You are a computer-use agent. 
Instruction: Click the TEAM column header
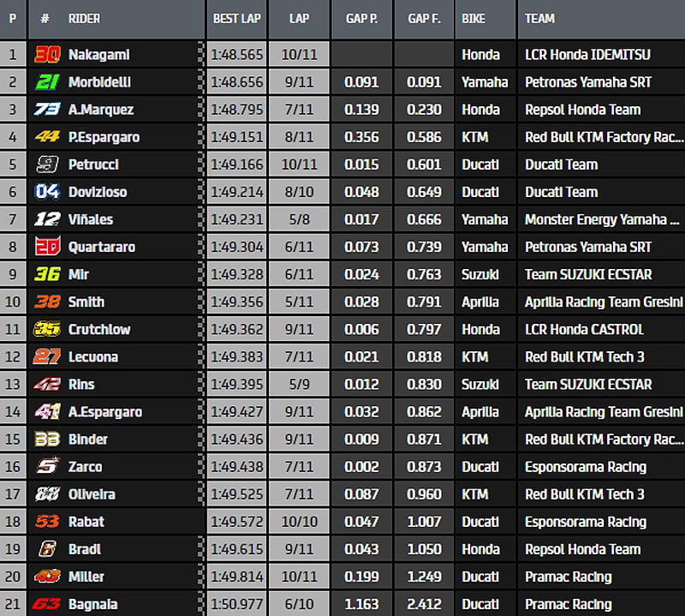tap(539, 18)
